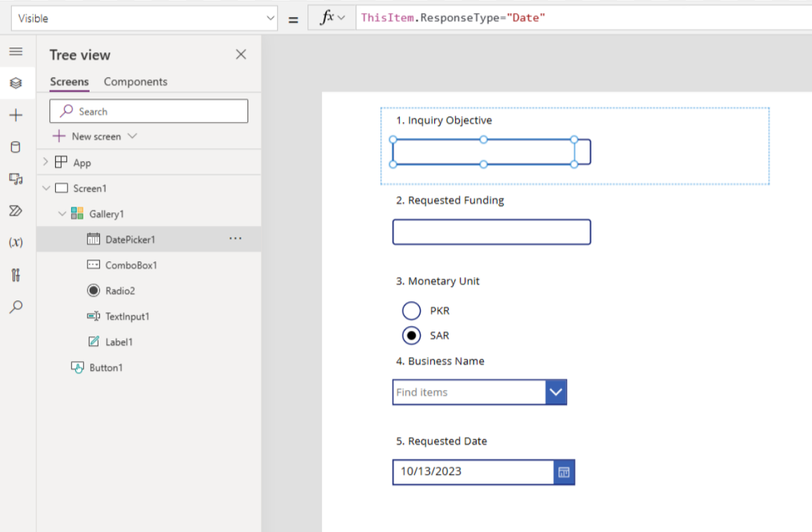Switch to the Components tab
Screen dimensions: 812x532
[135, 81]
